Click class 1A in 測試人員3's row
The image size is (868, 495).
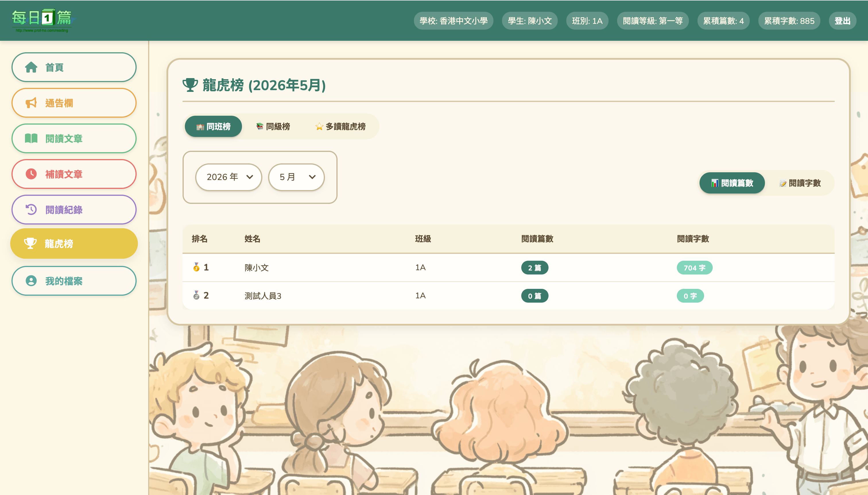[420, 296]
